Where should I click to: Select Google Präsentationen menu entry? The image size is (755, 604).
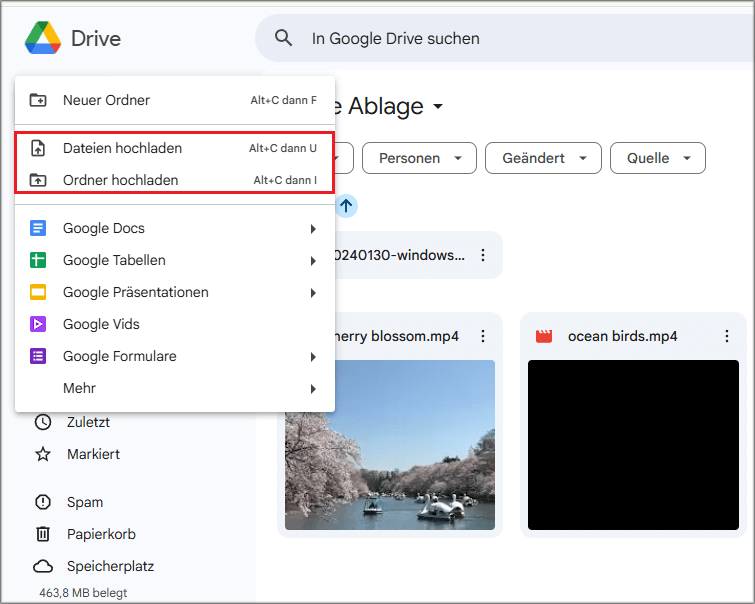pyautogui.click(x=175, y=292)
